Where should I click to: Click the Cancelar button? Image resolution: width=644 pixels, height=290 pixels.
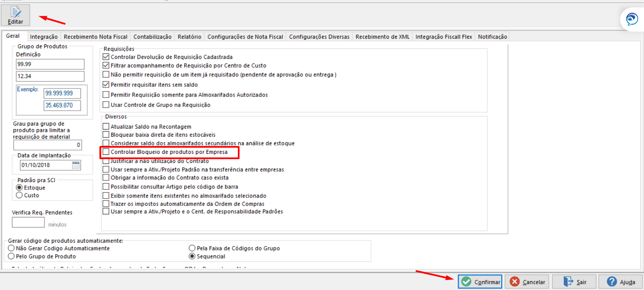coord(527,282)
